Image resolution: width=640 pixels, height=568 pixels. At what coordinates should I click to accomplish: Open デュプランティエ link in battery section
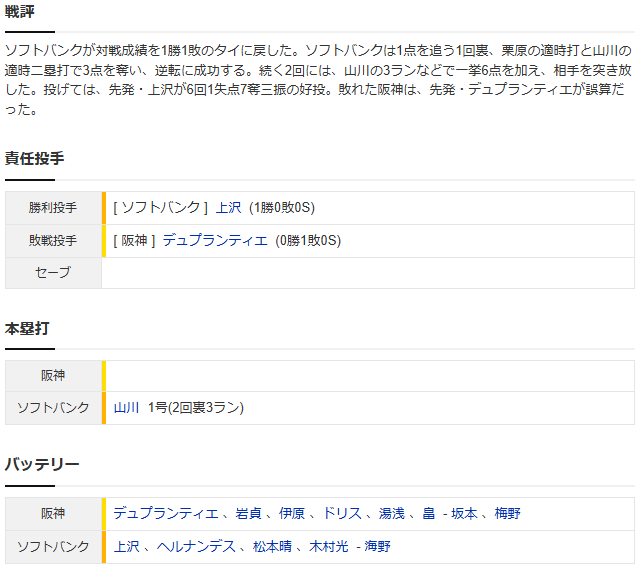point(166,513)
